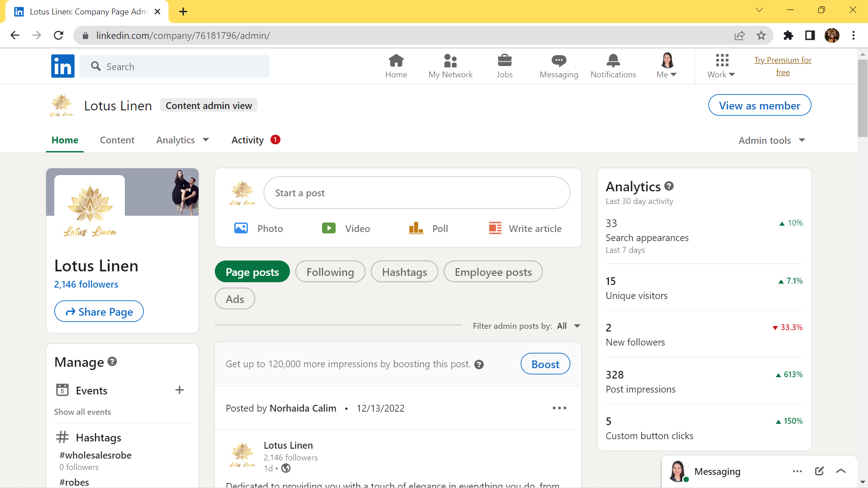Click Write article icon

(495, 228)
